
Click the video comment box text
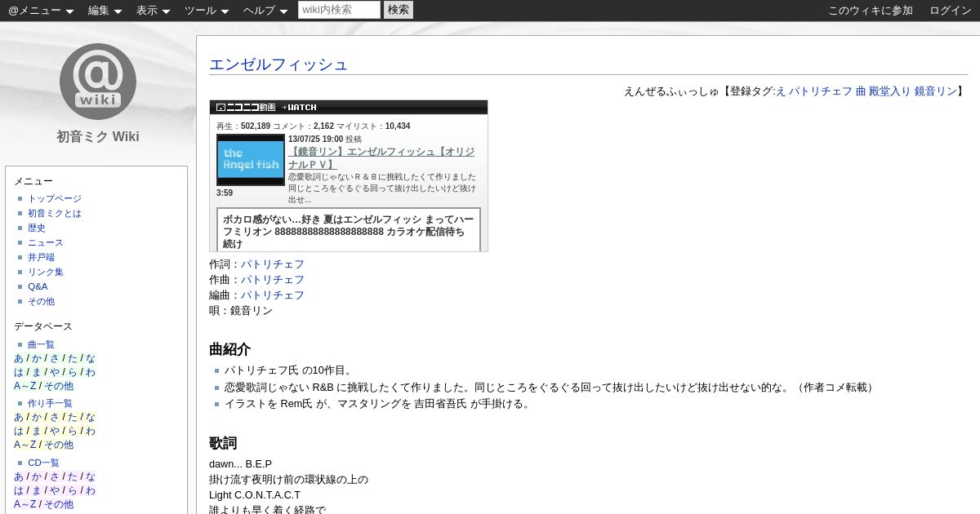[x=348, y=231]
